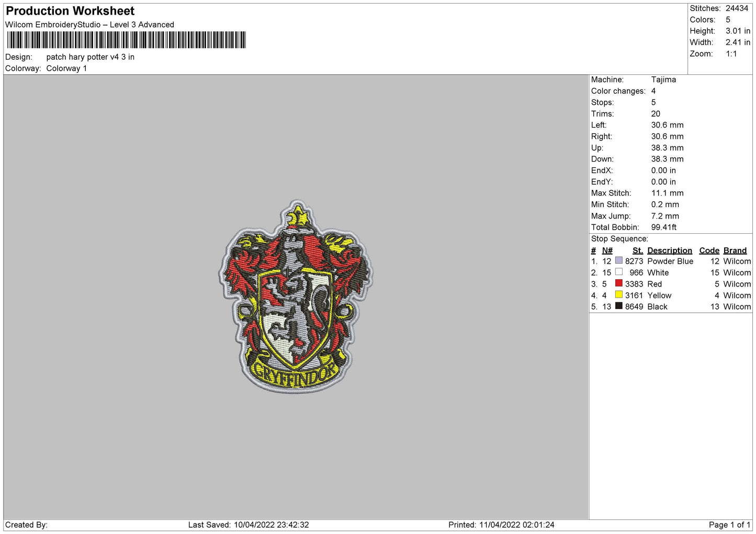Image resolution: width=756 pixels, height=534 pixels.
Task: Click the "Yellow" description text
Action: click(659, 296)
